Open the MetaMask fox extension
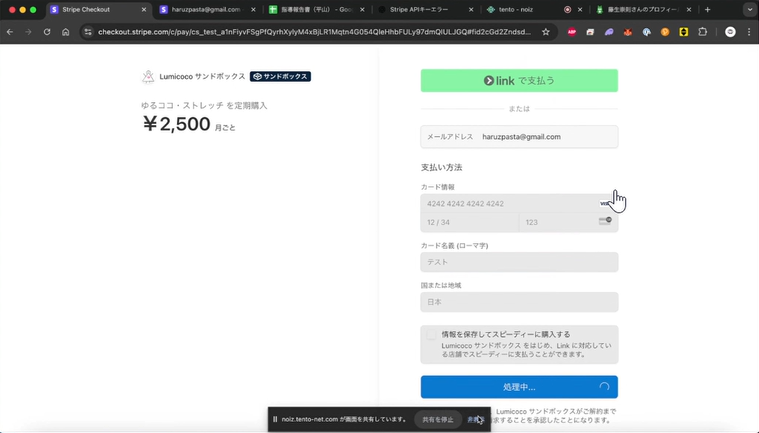The width and height of the screenshot is (759, 433). tap(628, 32)
